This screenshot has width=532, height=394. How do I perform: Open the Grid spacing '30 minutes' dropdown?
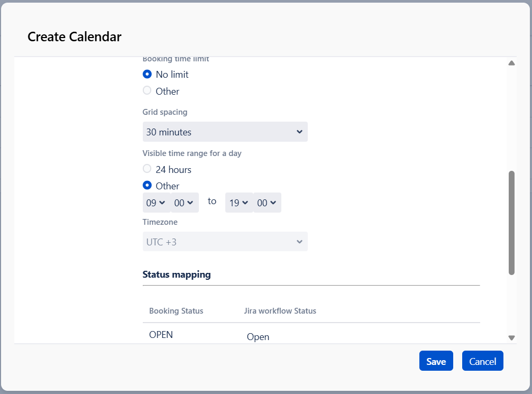pyautogui.click(x=225, y=132)
